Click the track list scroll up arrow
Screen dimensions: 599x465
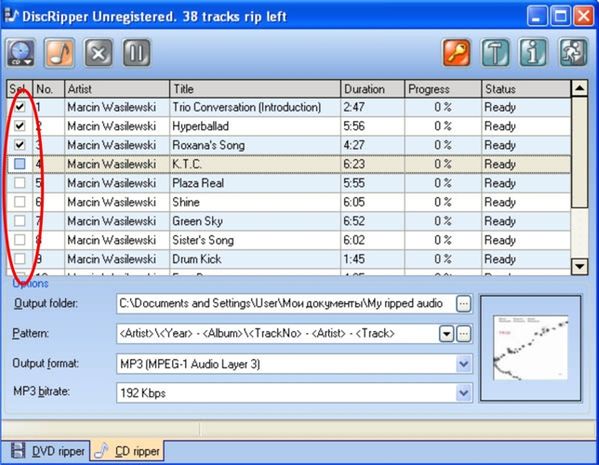click(580, 89)
